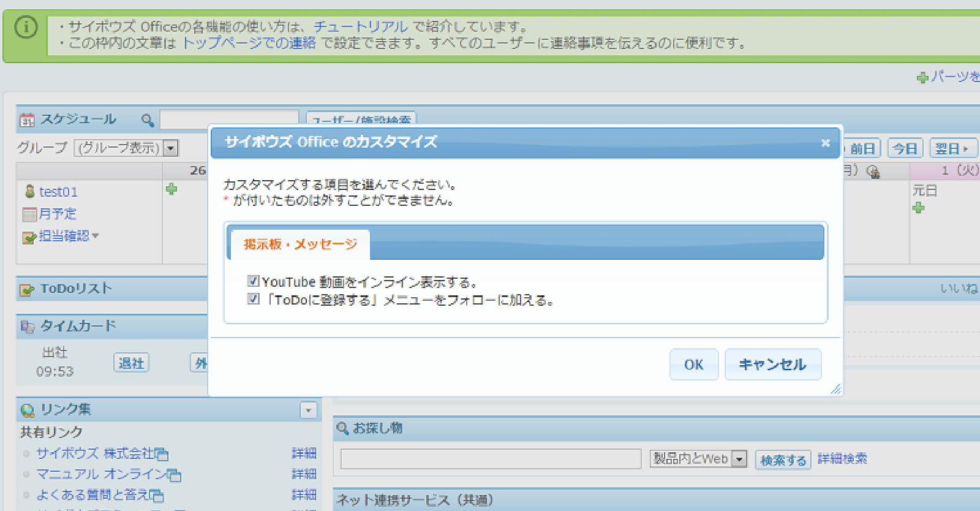This screenshot has width=980, height=511.
Task: Click the new-window icon after サイボウズ 株式会社
Action: click(162, 454)
